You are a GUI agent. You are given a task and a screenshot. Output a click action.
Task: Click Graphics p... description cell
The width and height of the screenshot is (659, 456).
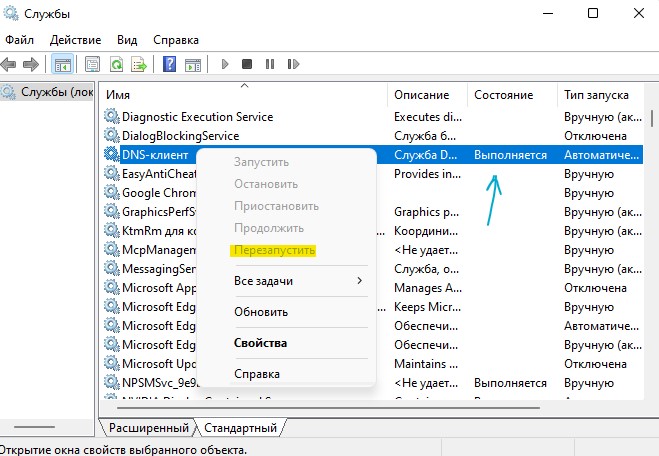tap(426, 212)
